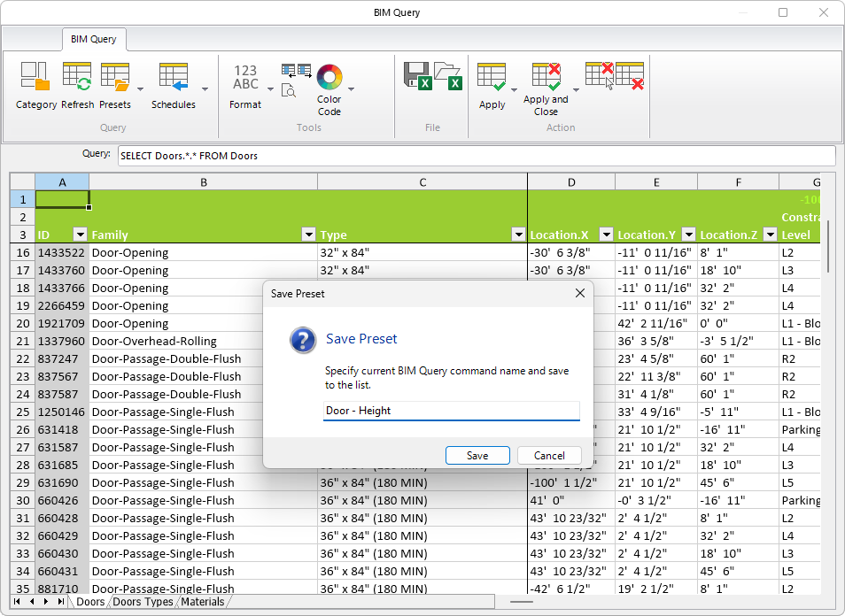The height and width of the screenshot is (616, 845).
Task: Click the Schedules icon
Action: coord(173,75)
